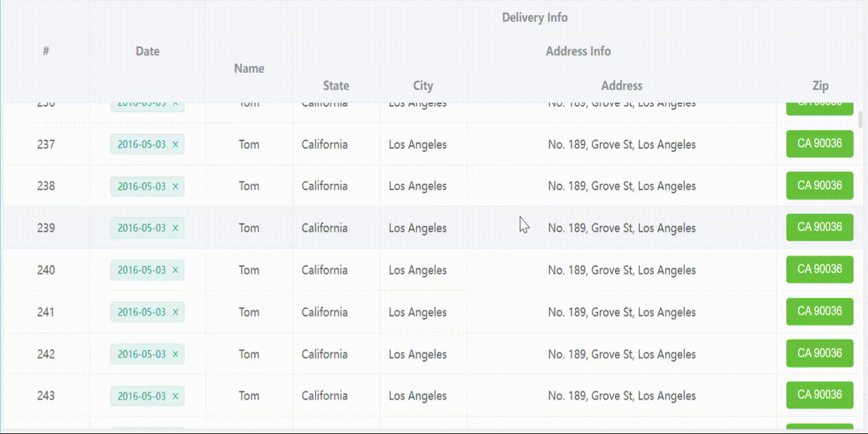Click the Address Info group header
The image size is (868, 434).
tap(578, 52)
